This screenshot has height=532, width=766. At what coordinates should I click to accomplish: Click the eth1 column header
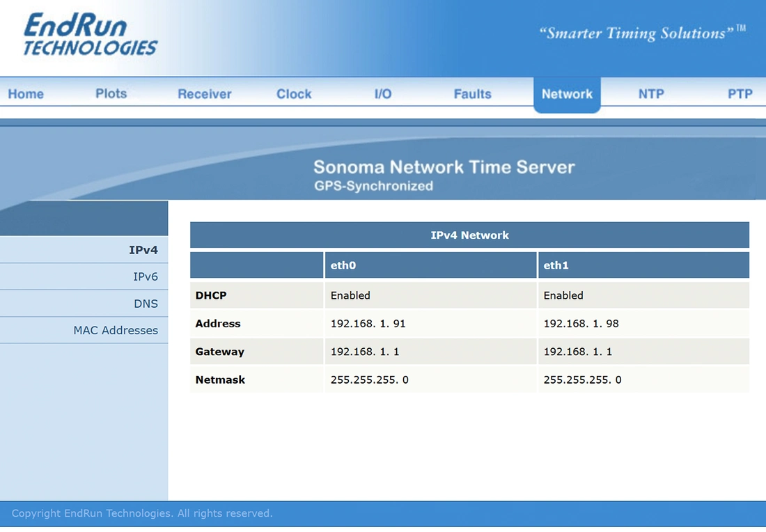tap(643, 265)
